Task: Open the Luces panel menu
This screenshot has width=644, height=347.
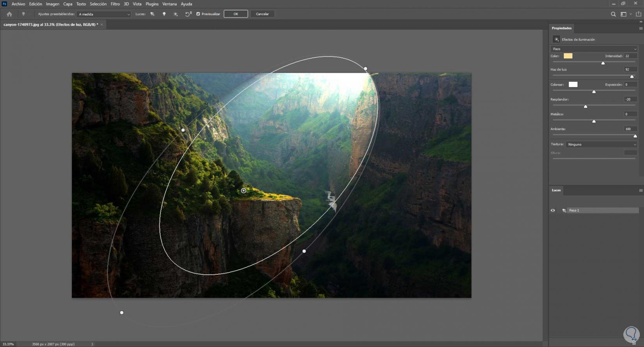Action: pos(640,190)
